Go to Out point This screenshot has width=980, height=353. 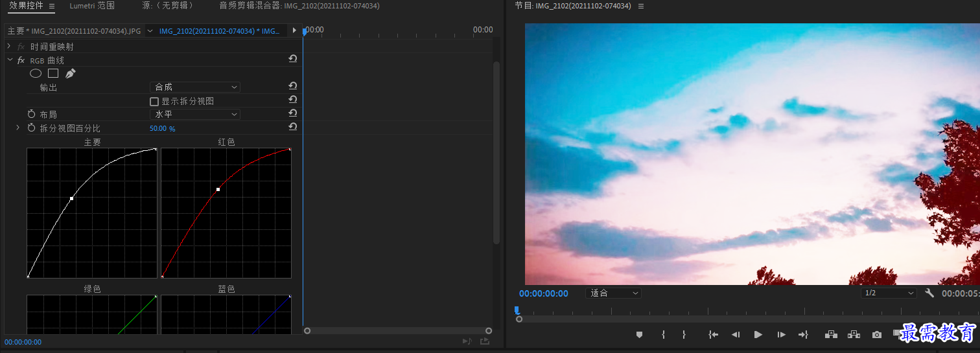(x=803, y=335)
